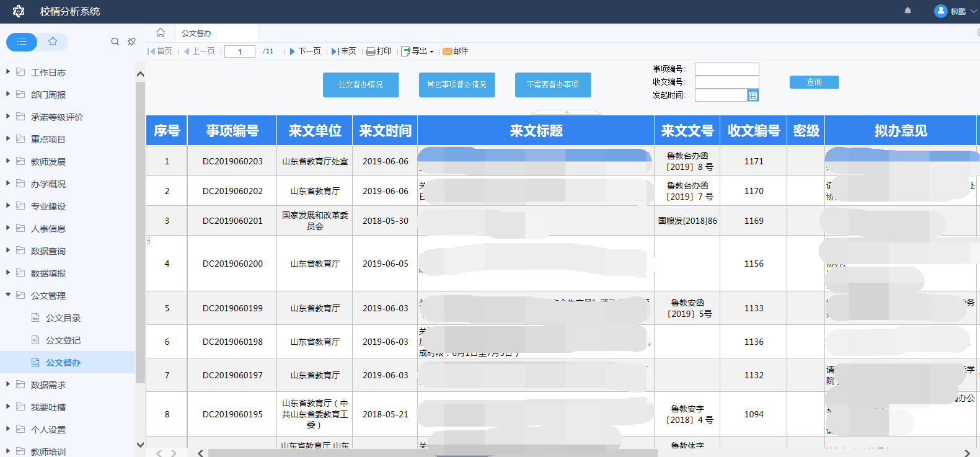Viewport: 980px width, 457px height.
Task: Click the table horizontal scrollbar thumb
Action: click(x=432, y=453)
